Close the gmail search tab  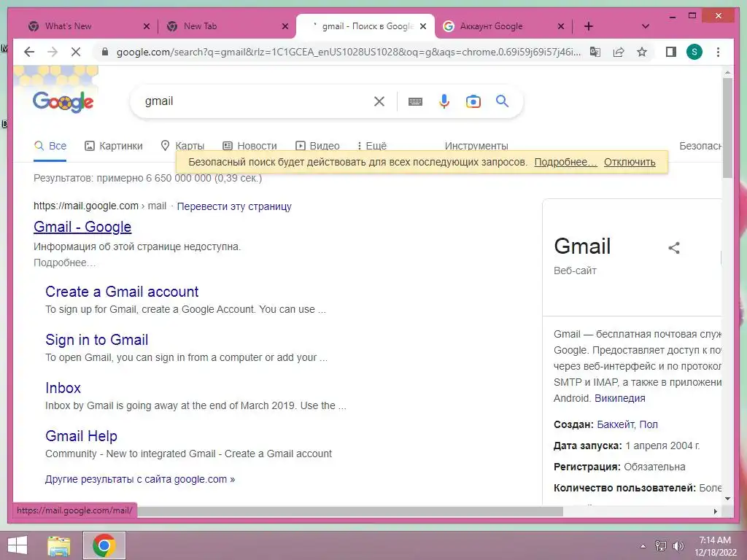[423, 26]
